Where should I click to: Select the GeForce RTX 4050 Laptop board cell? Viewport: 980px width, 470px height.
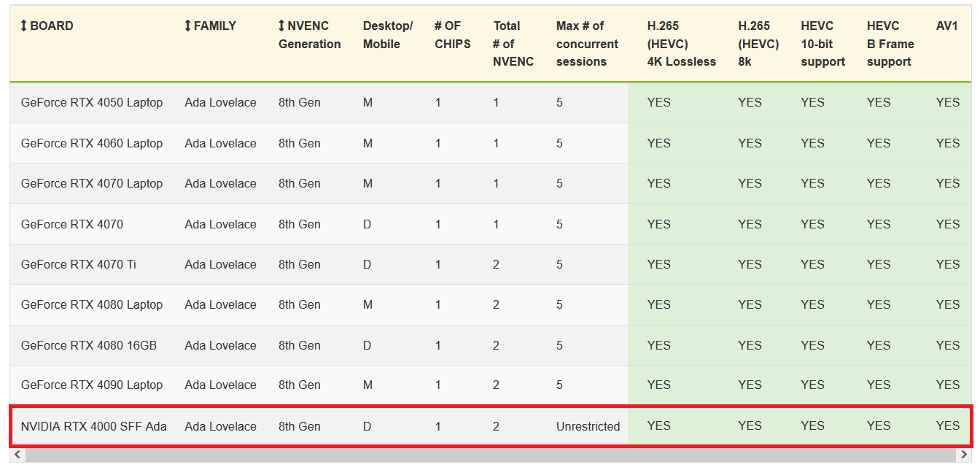point(92,103)
